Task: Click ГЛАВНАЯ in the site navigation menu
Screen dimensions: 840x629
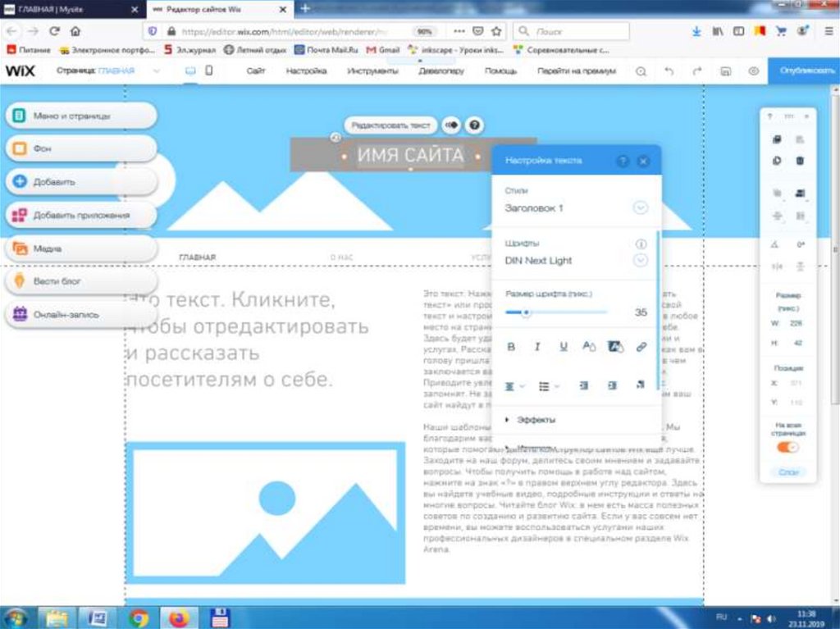Action: point(198,258)
